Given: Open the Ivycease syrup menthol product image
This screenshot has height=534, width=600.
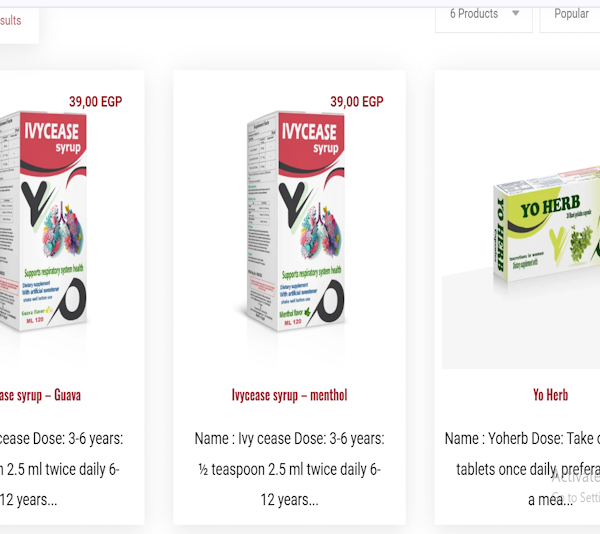Looking at the screenshot, I should 293,221.
